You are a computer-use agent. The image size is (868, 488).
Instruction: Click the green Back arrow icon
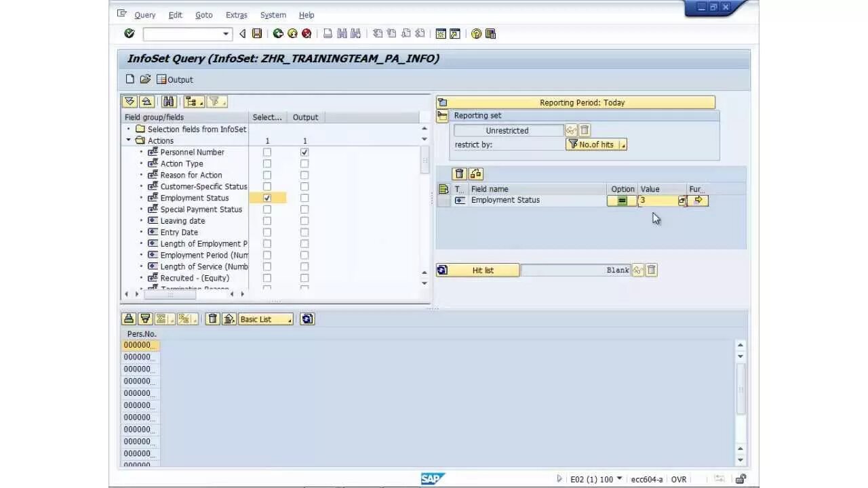(x=278, y=33)
